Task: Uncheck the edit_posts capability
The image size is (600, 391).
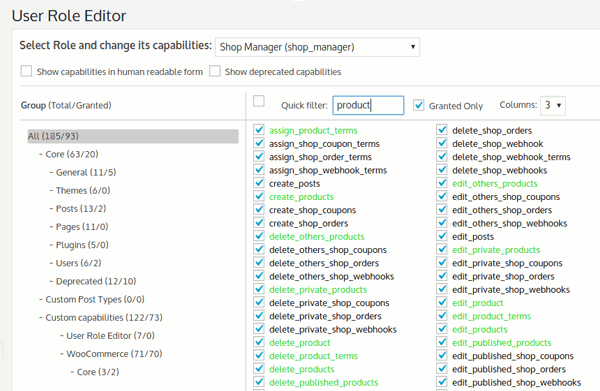Action: click(442, 236)
